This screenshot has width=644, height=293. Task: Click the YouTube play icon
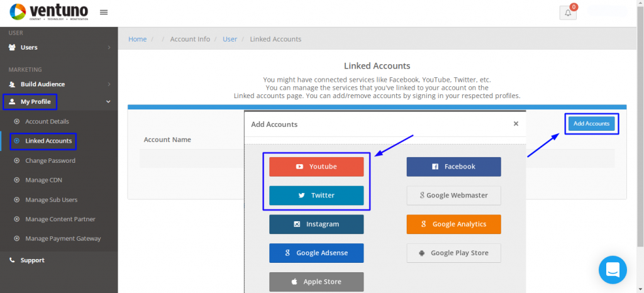coord(300,167)
